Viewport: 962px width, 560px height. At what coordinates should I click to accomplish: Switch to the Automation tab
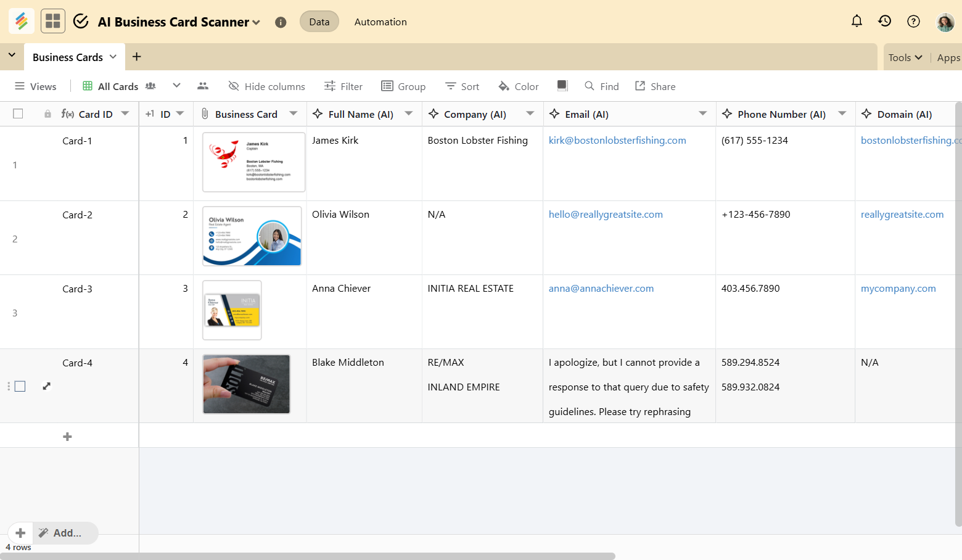(380, 22)
